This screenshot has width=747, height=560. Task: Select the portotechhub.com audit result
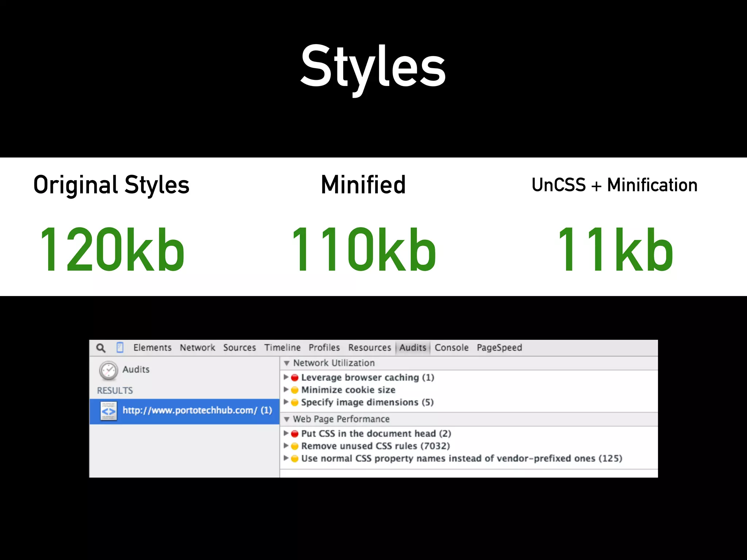click(x=185, y=411)
